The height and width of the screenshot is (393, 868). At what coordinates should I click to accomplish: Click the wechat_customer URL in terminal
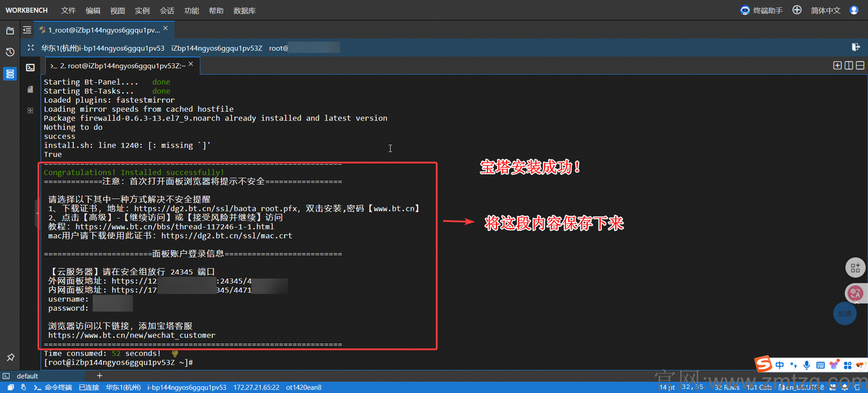click(132, 335)
